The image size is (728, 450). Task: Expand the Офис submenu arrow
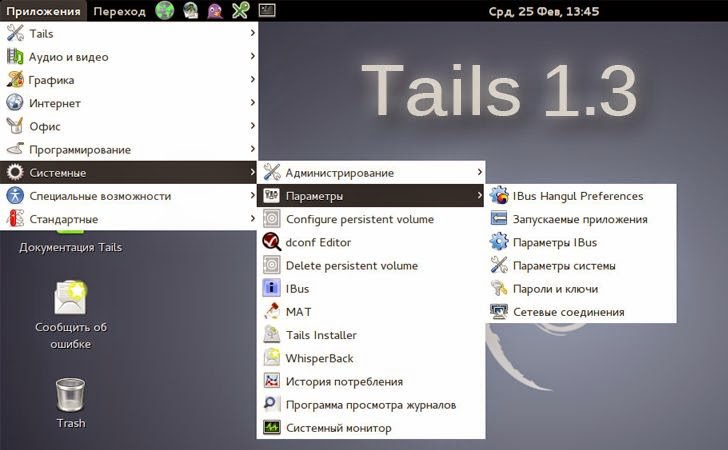(252, 125)
